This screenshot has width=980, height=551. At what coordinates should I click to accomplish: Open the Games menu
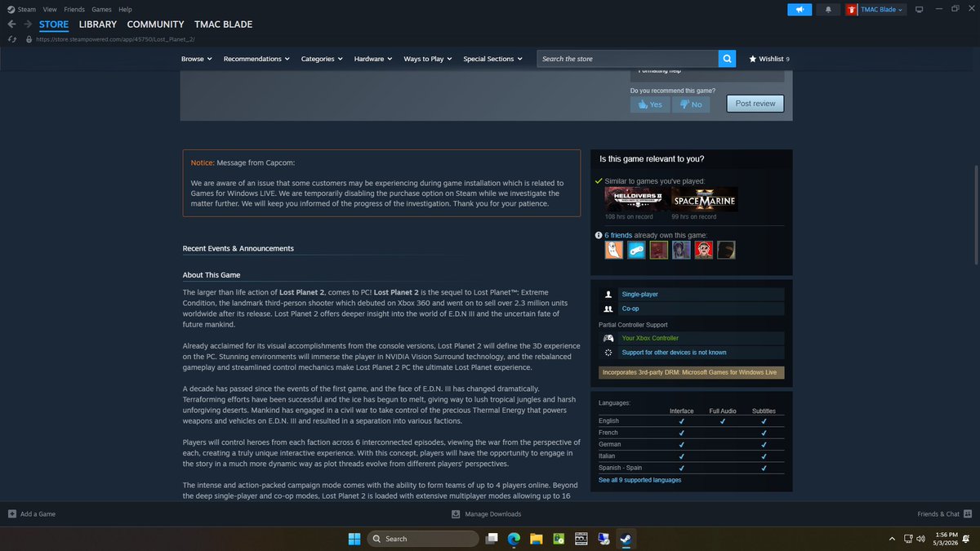tap(101, 9)
